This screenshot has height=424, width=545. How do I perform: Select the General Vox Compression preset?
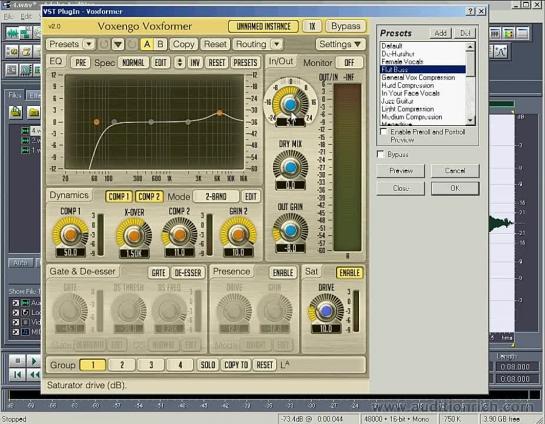[x=418, y=78]
